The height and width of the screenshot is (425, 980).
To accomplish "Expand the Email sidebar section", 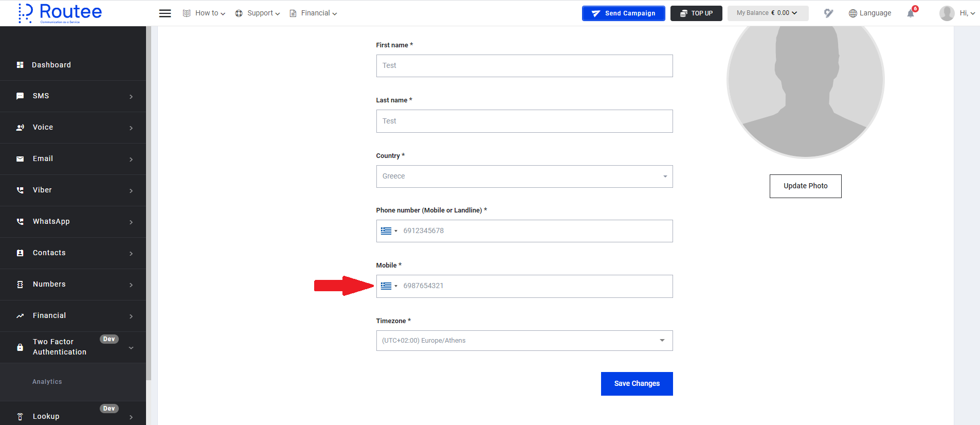I will click(131, 160).
